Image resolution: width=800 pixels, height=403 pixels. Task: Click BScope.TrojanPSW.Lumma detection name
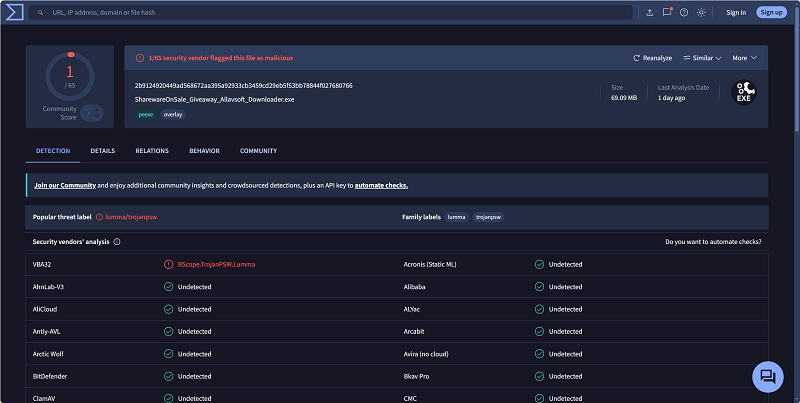click(216, 264)
